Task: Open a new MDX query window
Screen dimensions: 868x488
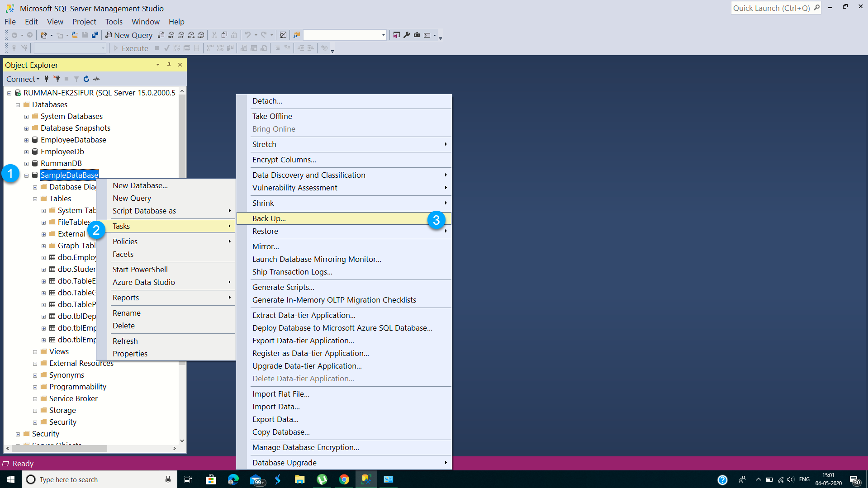Action: click(171, 35)
